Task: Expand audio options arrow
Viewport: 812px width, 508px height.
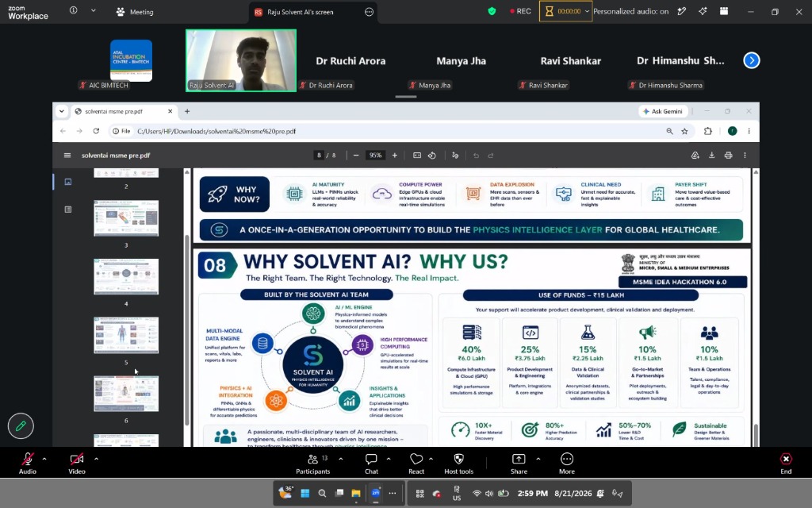Action: pyautogui.click(x=44, y=459)
